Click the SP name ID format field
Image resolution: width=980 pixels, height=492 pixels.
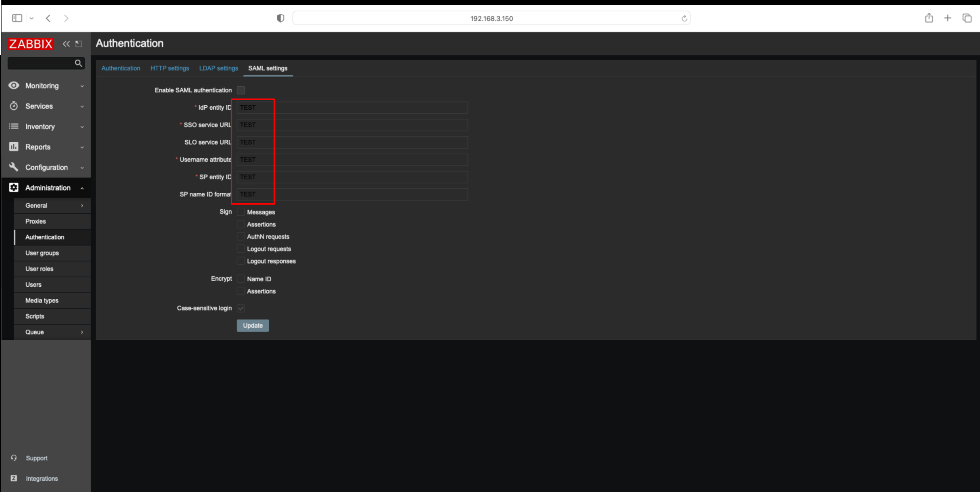(x=352, y=194)
